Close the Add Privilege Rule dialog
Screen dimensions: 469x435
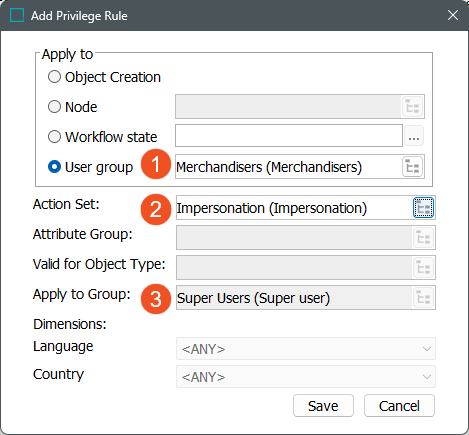click(453, 15)
